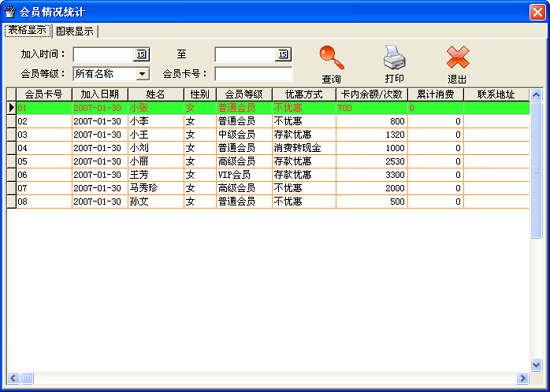Select card number cell 02
Viewport: 550px width, 392px height.
[44, 121]
